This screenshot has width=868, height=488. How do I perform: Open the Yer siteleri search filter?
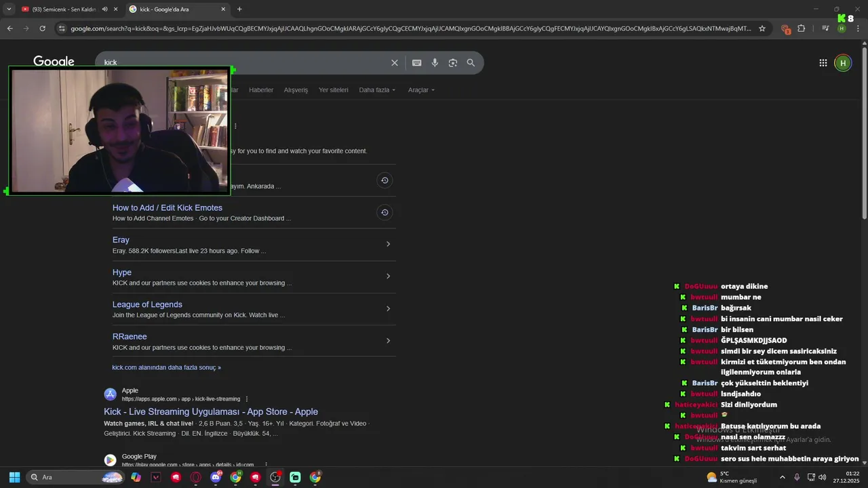tap(334, 90)
